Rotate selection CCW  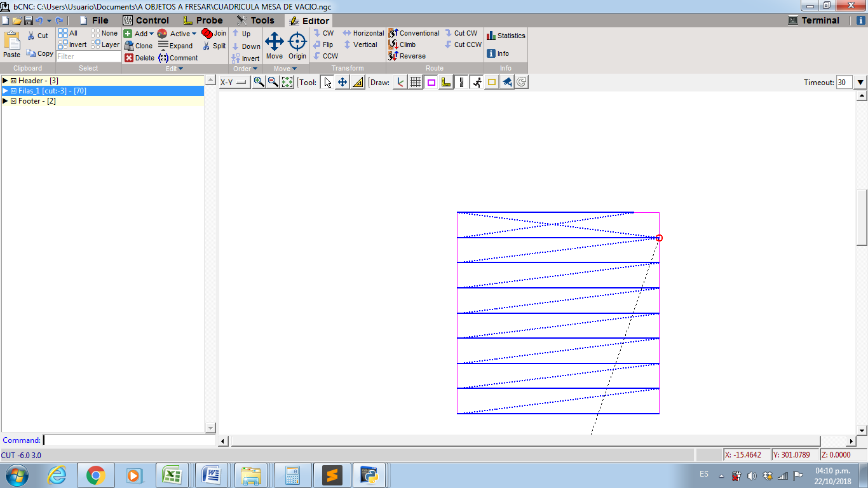click(x=326, y=56)
